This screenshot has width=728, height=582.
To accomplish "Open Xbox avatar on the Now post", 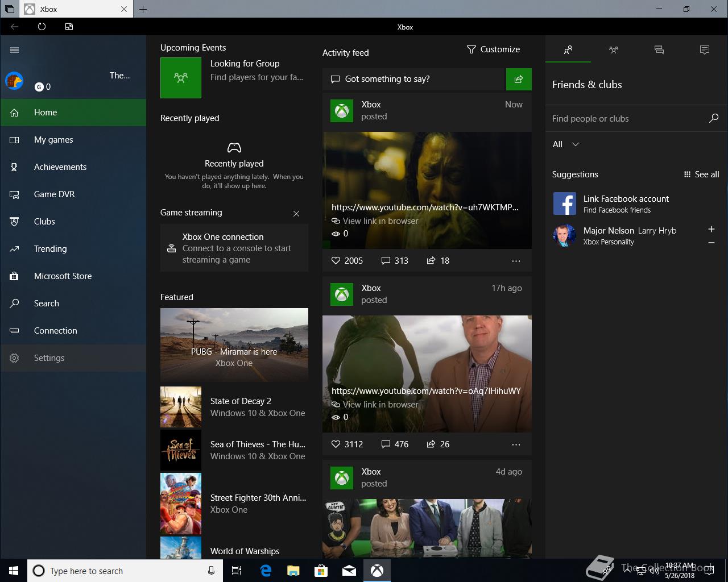I will 342,111.
